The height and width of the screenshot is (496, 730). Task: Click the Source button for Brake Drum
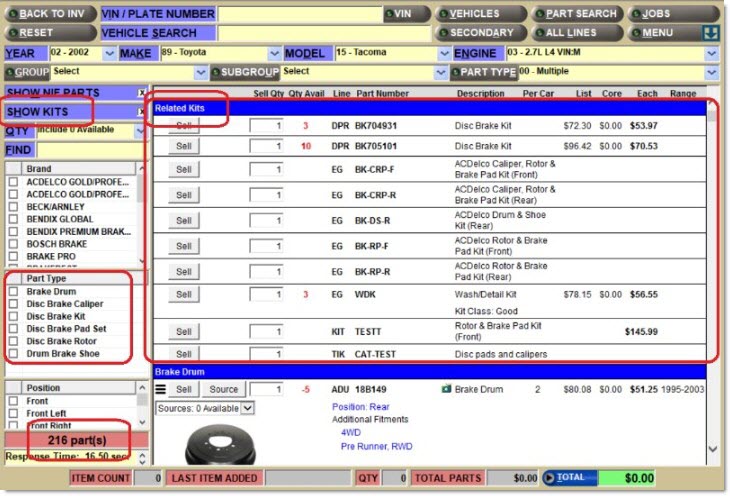[223, 389]
